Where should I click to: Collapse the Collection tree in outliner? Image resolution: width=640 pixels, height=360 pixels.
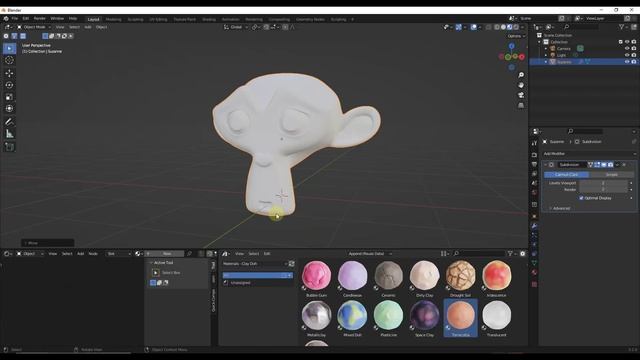[x=539, y=42]
